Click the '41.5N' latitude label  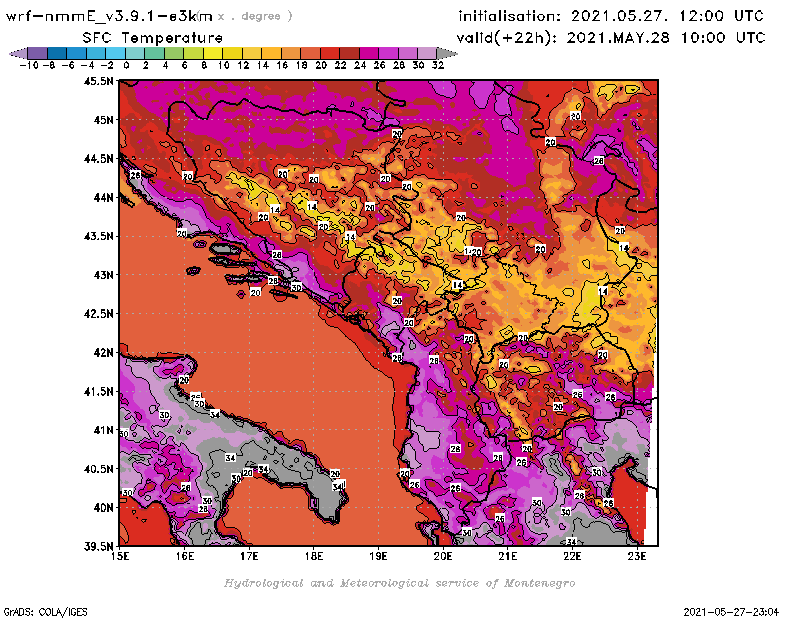click(98, 391)
